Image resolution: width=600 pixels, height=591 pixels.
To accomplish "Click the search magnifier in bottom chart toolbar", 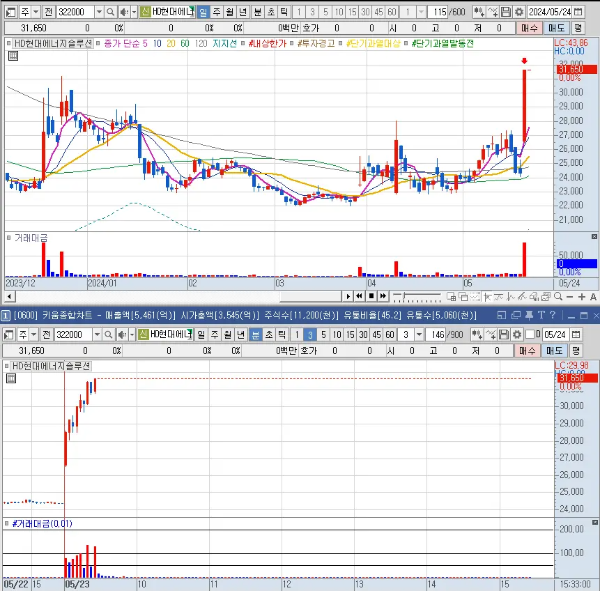I will pyautogui.click(x=108, y=335).
